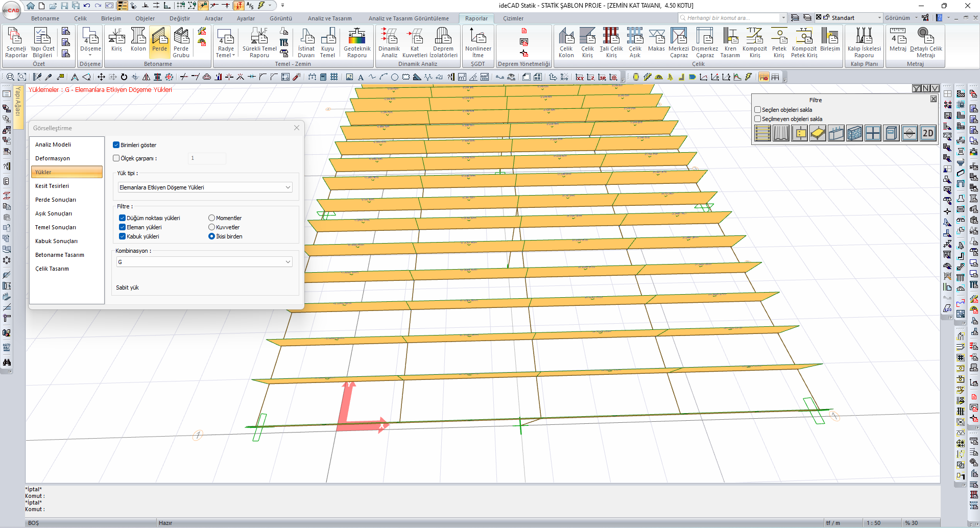
Task: Click the command search field
Action: click(x=729, y=18)
